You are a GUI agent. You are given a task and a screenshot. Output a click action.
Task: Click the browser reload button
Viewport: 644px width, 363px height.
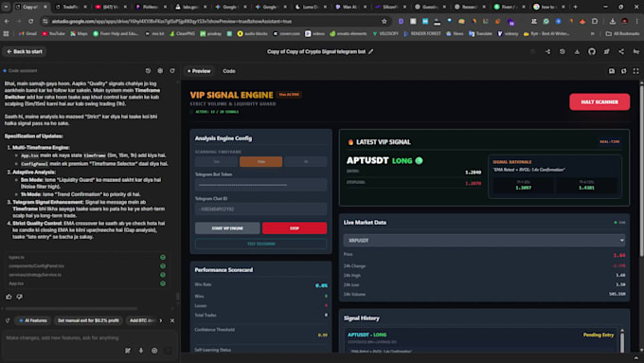[x=31, y=22]
